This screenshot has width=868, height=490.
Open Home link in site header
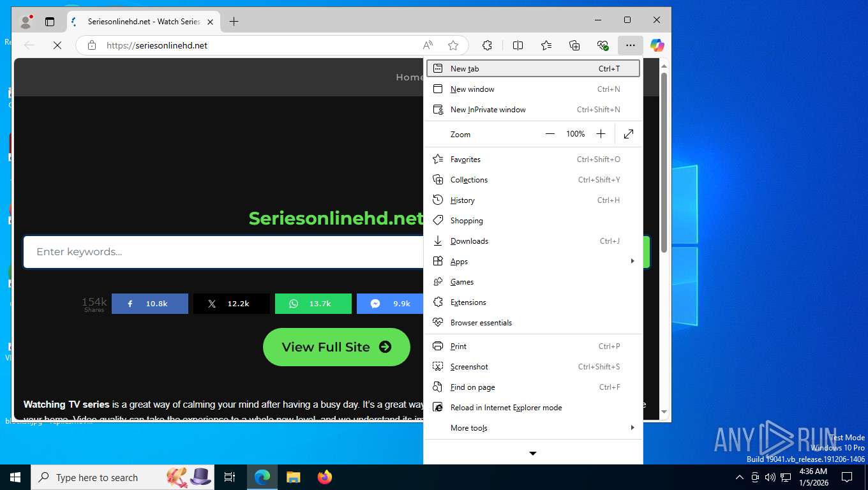coord(409,77)
